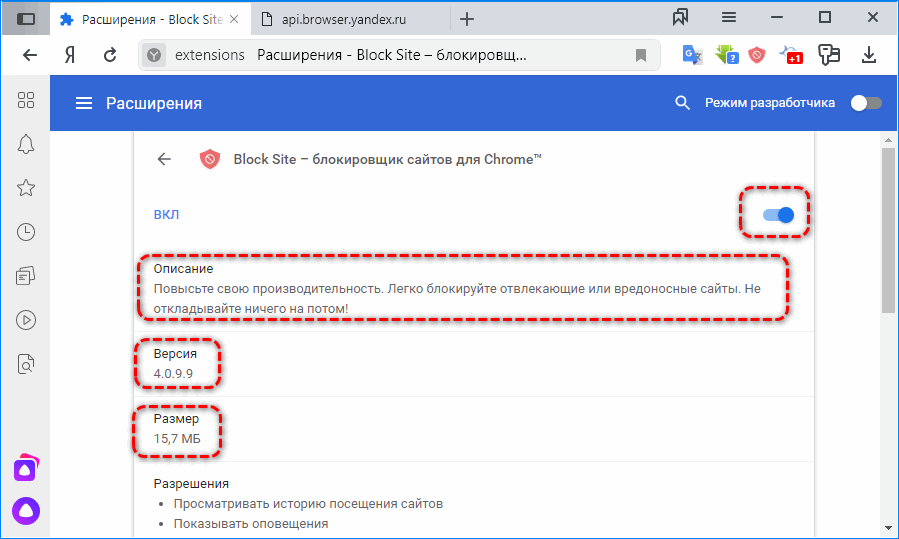Open the feedback thumbs extension icon
This screenshot has width=899, height=539.
(x=828, y=55)
